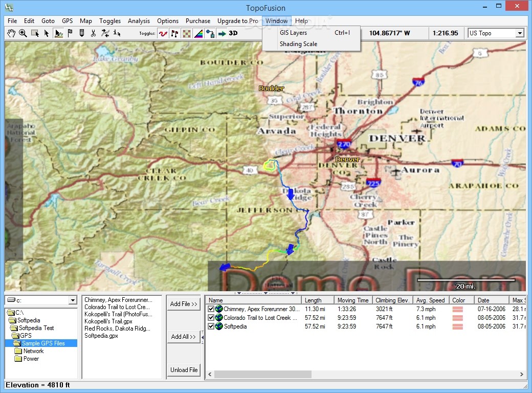Click the Chimney, Apex Forerunner color swatch
This screenshot has height=393, width=532.
point(457,309)
